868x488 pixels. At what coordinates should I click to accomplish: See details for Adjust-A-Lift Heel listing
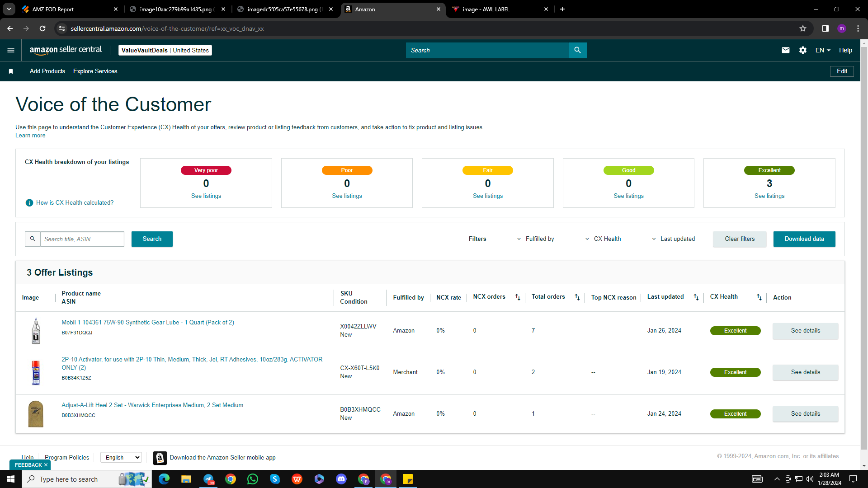tap(805, 414)
